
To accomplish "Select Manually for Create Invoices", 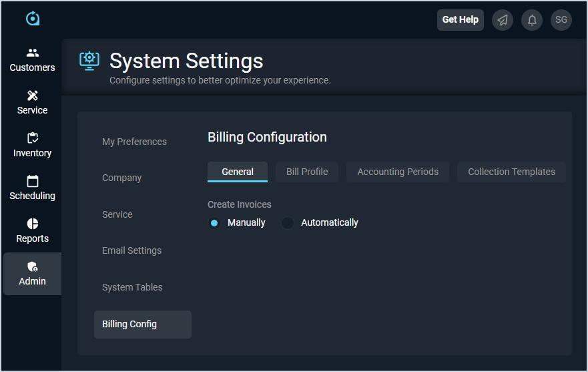I will [x=214, y=223].
